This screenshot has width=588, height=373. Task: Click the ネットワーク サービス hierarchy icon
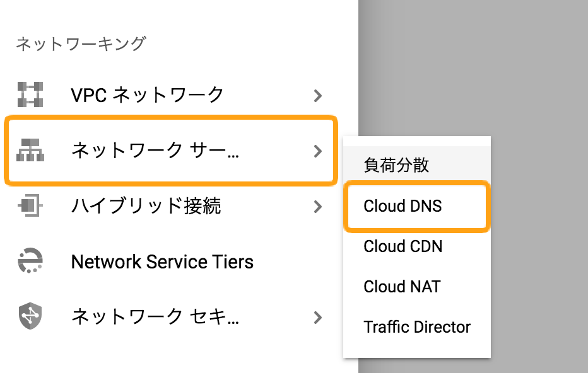pos(30,150)
